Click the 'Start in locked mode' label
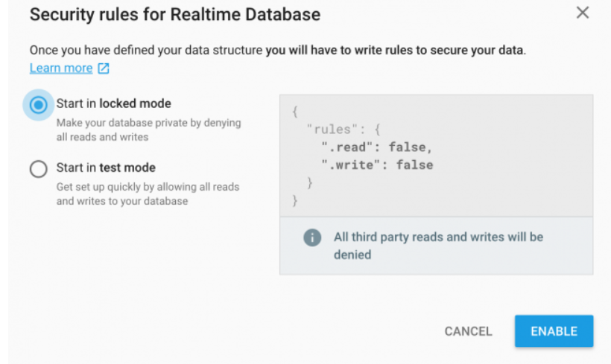 pyautogui.click(x=113, y=103)
